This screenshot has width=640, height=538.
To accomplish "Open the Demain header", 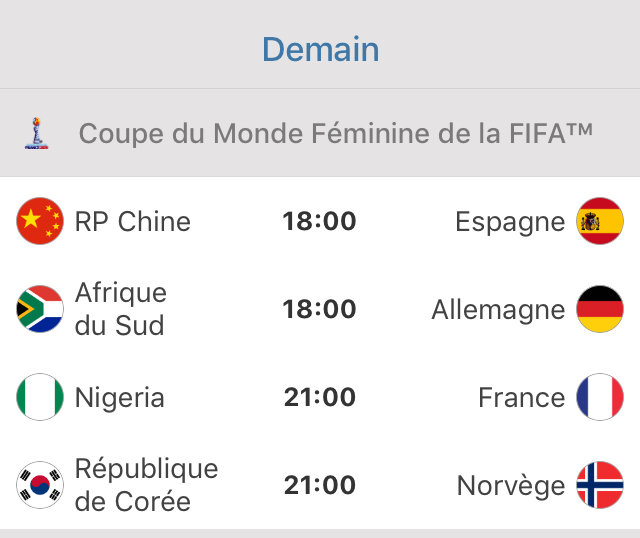I will point(320,49).
